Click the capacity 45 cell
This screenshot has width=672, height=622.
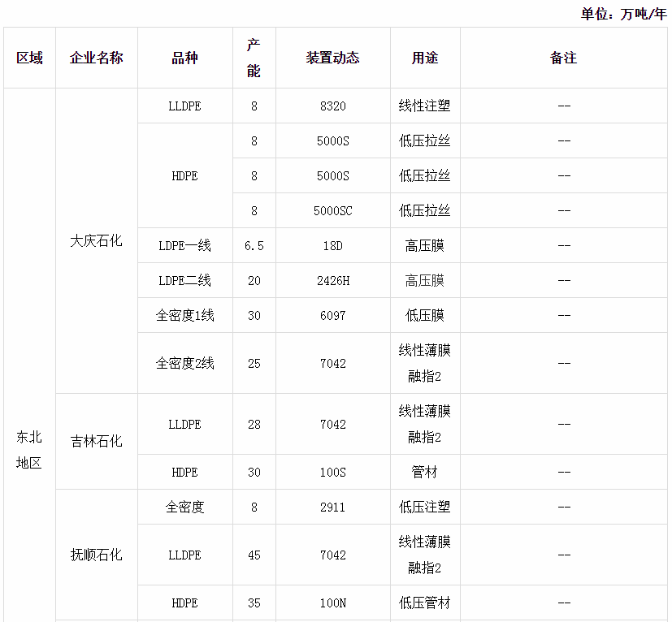pyautogui.click(x=254, y=555)
